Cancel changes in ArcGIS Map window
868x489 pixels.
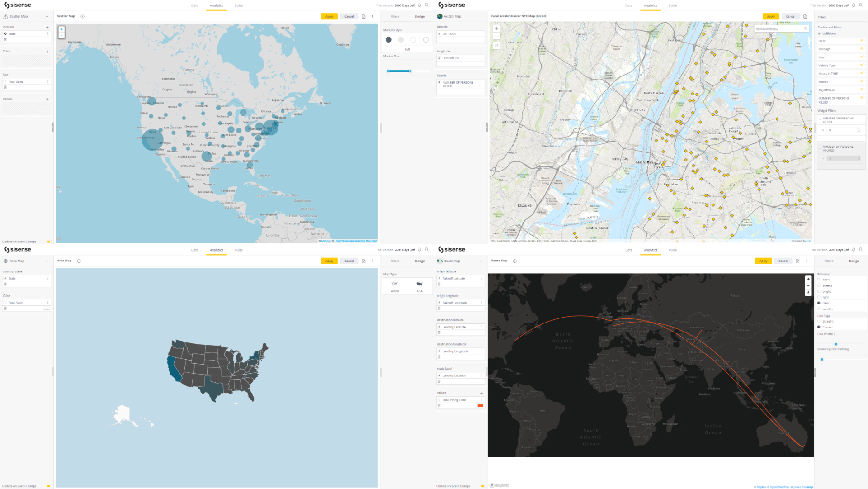click(x=790, y=16)
